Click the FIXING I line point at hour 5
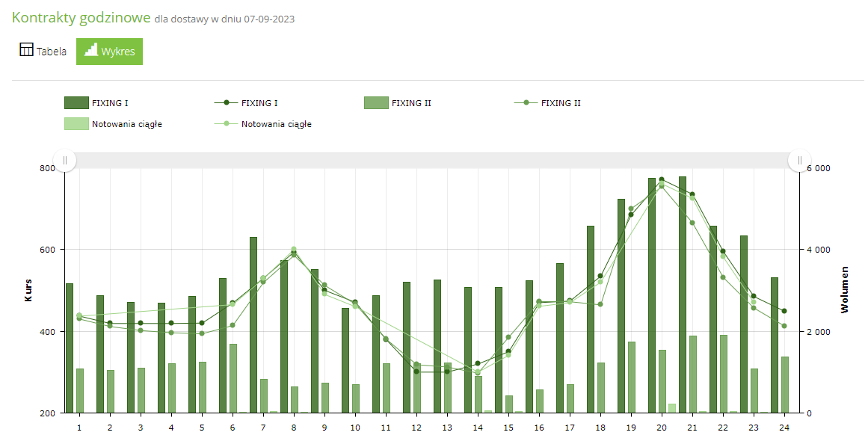This screenshot has width=868, height=447. click(202, 323)
